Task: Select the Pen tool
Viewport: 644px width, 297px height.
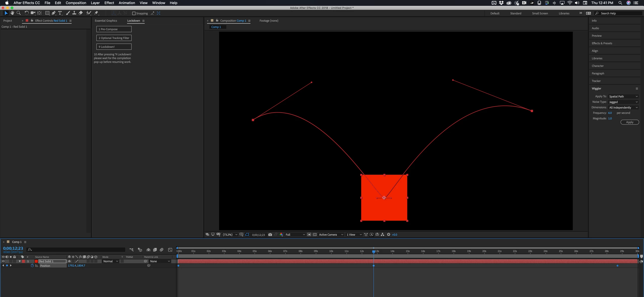Action: (53, 13)
